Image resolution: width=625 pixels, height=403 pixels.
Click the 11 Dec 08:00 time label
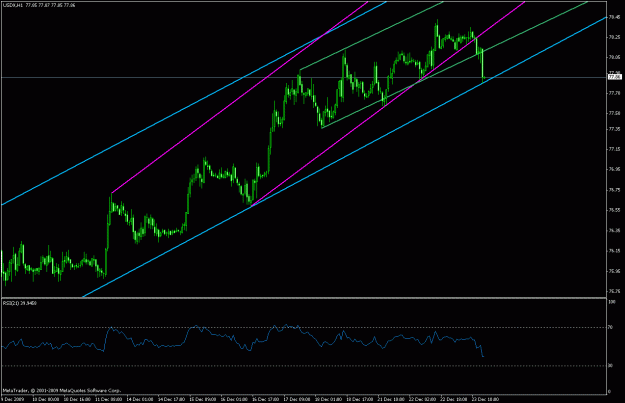pos(109,399)
